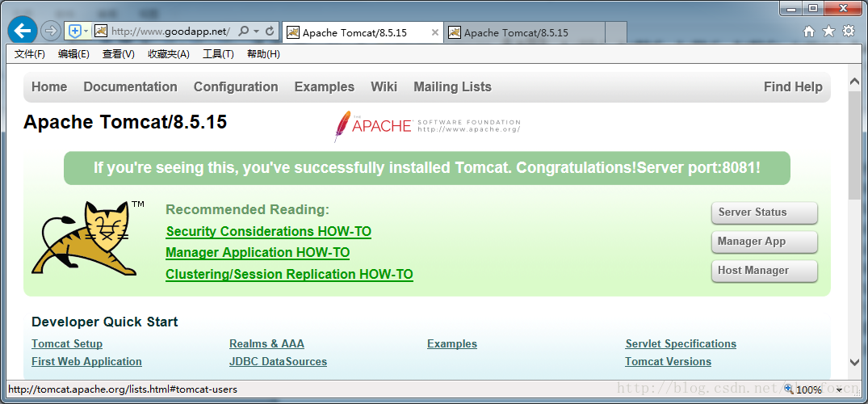
Task: Open the Tomcat Versions link
Action: pyautogui.click(x=669, y=361)
